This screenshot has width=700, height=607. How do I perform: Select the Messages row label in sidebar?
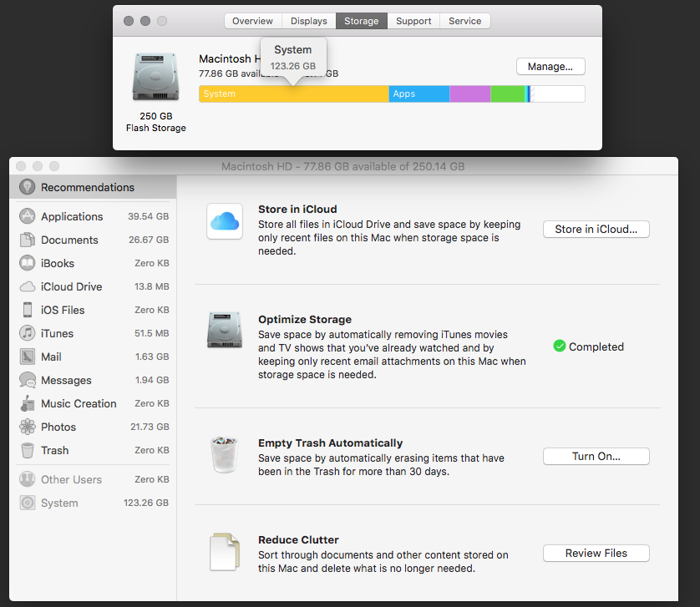tap(66, 380)
